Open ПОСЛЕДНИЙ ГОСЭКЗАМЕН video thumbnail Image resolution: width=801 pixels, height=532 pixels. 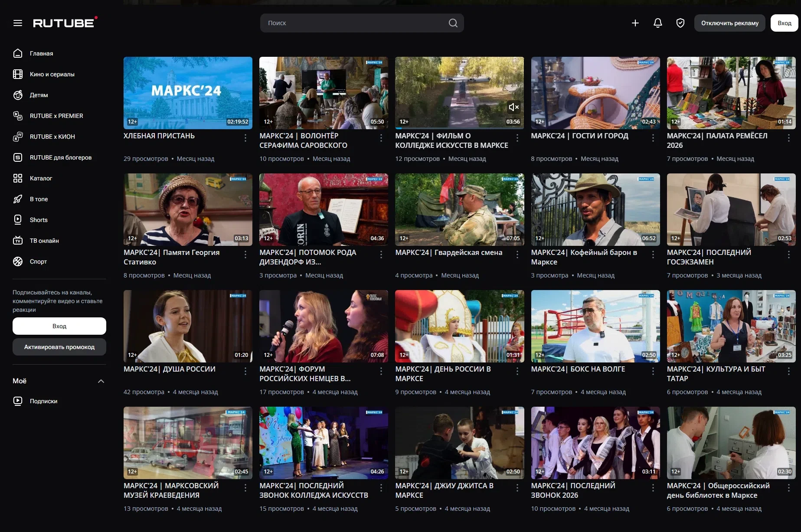coord(731,209)
